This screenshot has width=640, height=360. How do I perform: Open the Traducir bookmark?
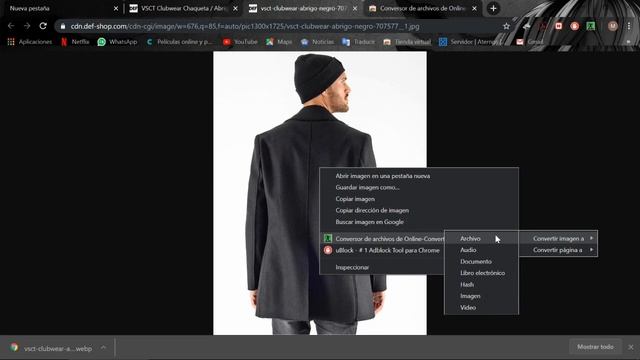click(x=358, y=42)
